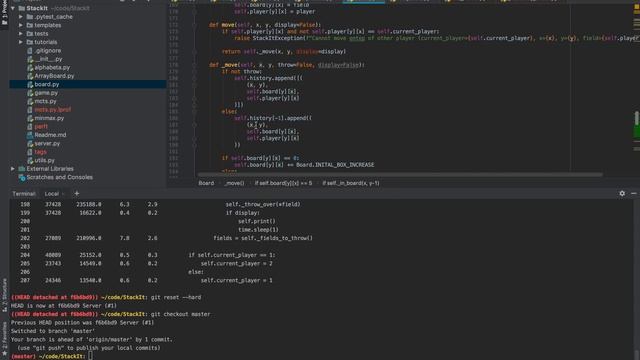
Task: Click 'git checkout master' command text in terminal
Action: click(x=181, y=314)
